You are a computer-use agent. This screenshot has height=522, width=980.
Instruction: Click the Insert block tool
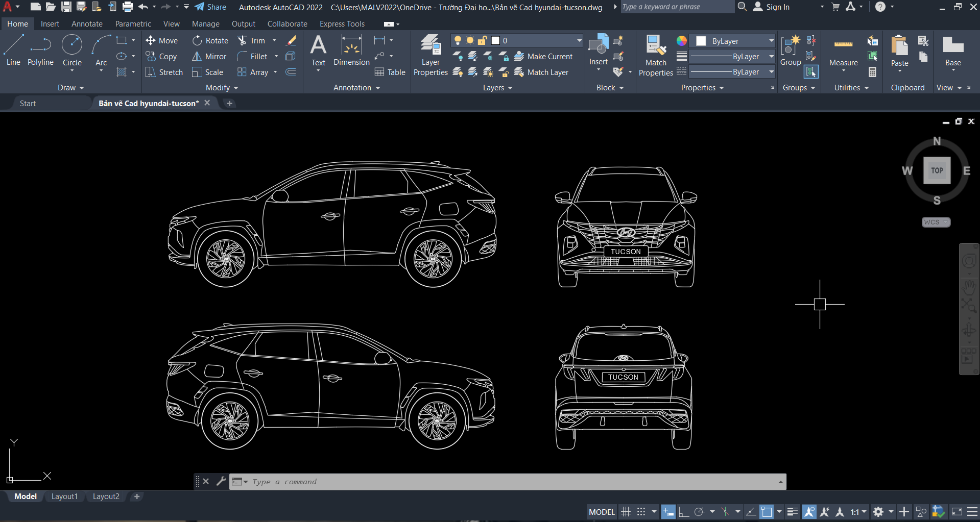tap(598, 50)
